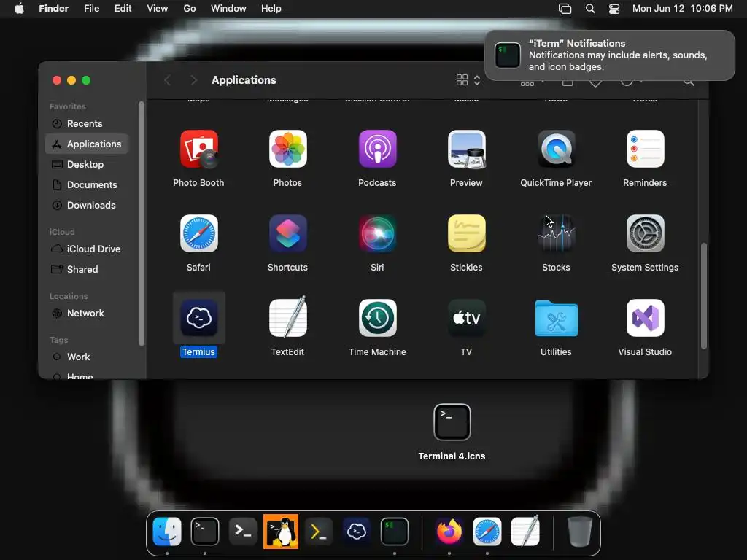Select the Termius app icon in Finder
Screen dimensions: 747x560
point(198,318)
